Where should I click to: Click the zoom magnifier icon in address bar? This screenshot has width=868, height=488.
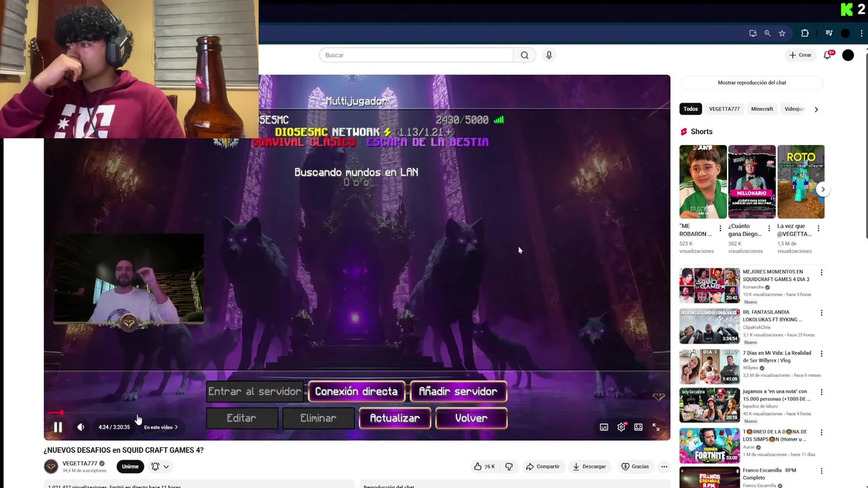click(767, 33)
